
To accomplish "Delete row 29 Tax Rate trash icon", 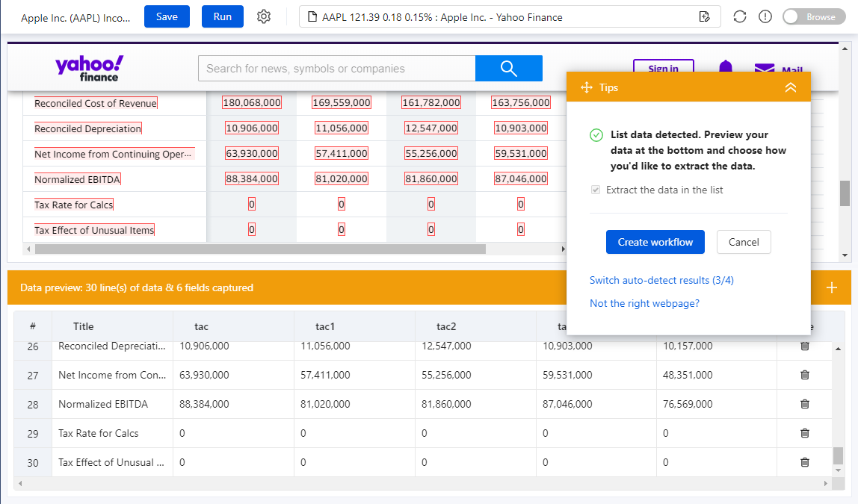I will pyautogui.click(x=805, y=433).
